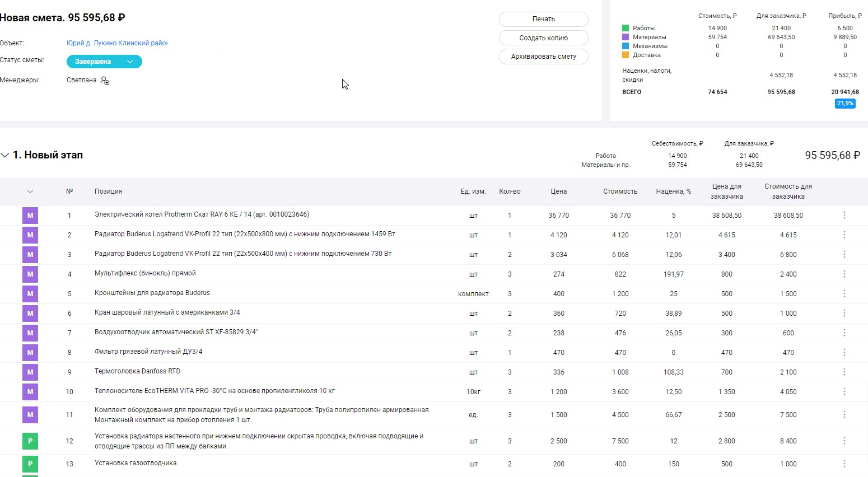The image size is (868, 477).
Task: Expand table header chevron above type badges
Action: 30,191
